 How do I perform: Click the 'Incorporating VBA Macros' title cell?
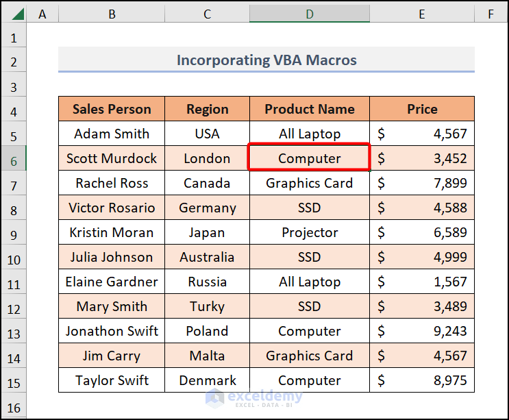click(x=266, y=60)
